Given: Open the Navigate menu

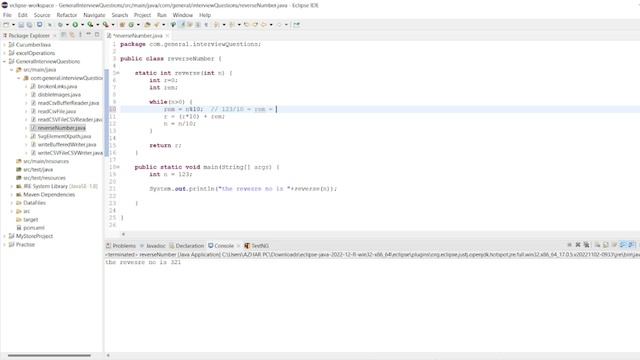Looking at the screenshot, I should [x=94, y=15].
